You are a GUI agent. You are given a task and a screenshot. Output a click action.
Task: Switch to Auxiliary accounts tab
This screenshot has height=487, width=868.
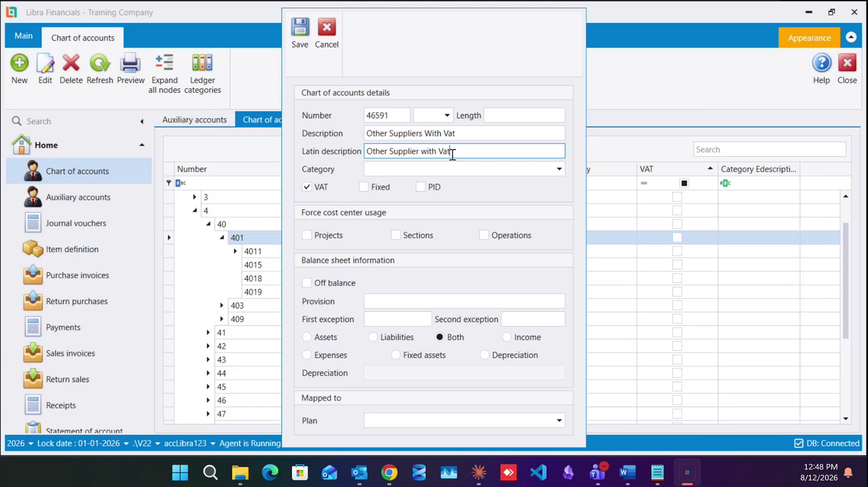(194, 120)
